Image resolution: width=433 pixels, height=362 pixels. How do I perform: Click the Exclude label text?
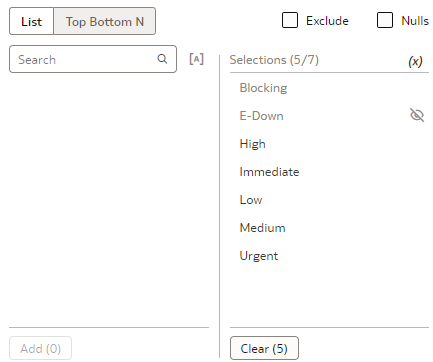(x=327, y=21)
